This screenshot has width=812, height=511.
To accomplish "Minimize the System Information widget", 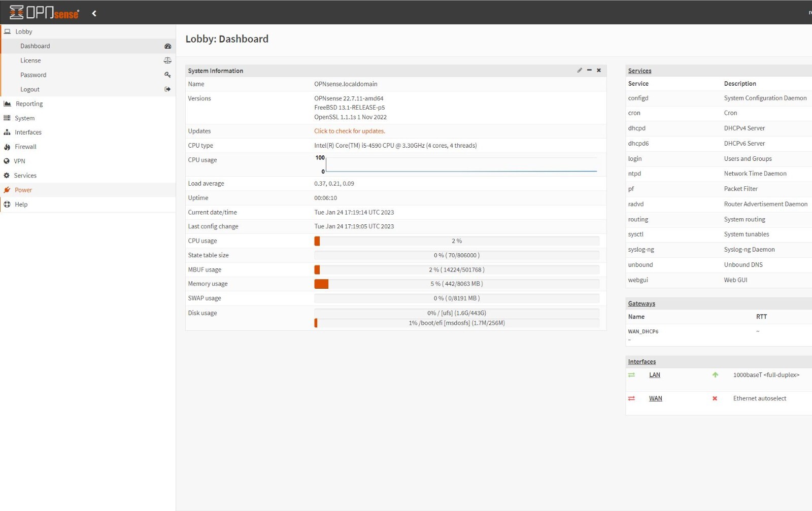I will click(589, 71).
